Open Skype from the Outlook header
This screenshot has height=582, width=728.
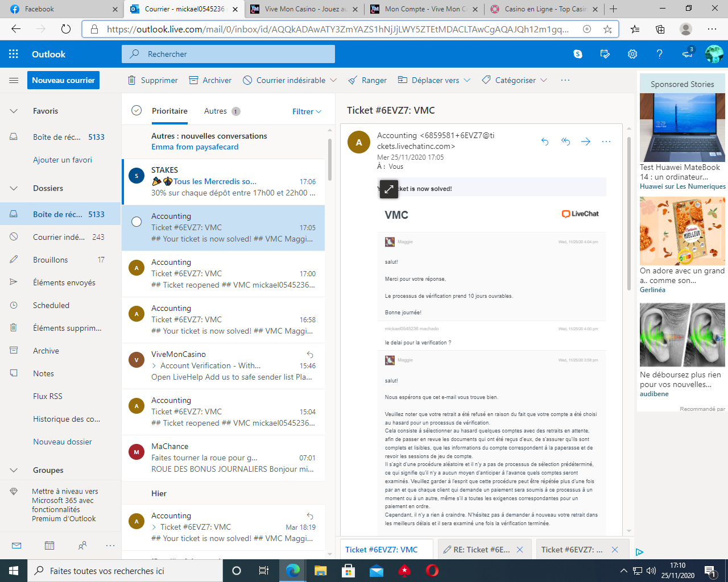pyautogui.click(x=578, y=54)
